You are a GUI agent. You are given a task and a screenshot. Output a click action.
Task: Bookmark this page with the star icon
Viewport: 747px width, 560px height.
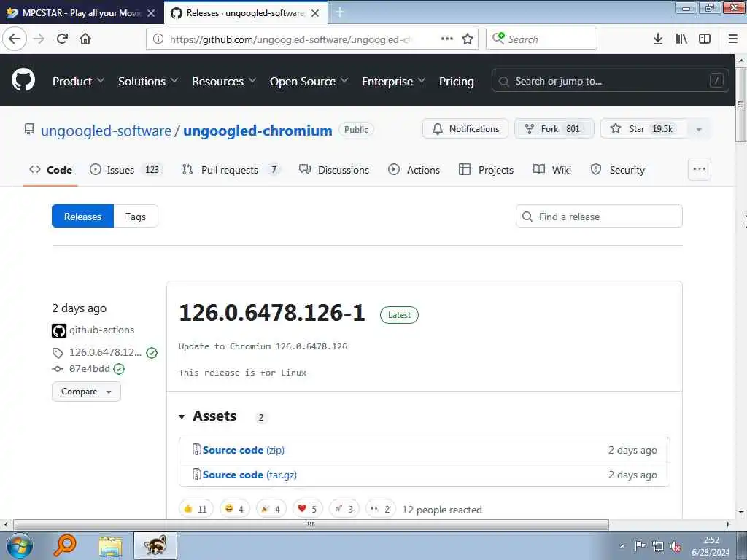click(468, 39)
